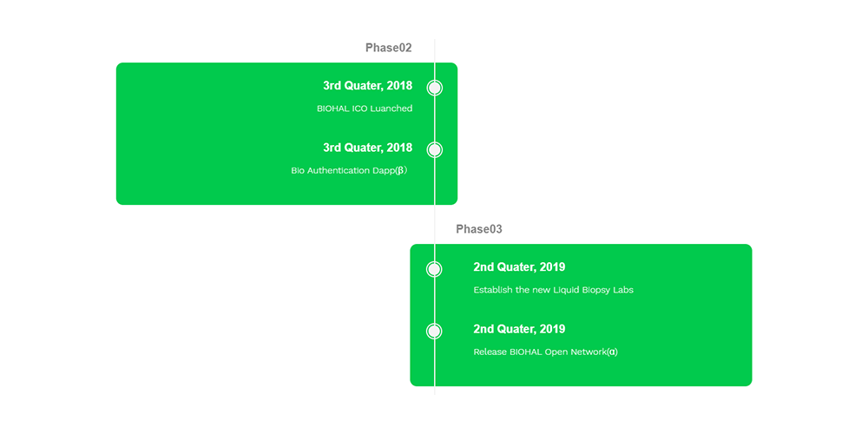Click the beta symbol after Dapp
This screenshot has width=868, height=434.
coord(401,170)
